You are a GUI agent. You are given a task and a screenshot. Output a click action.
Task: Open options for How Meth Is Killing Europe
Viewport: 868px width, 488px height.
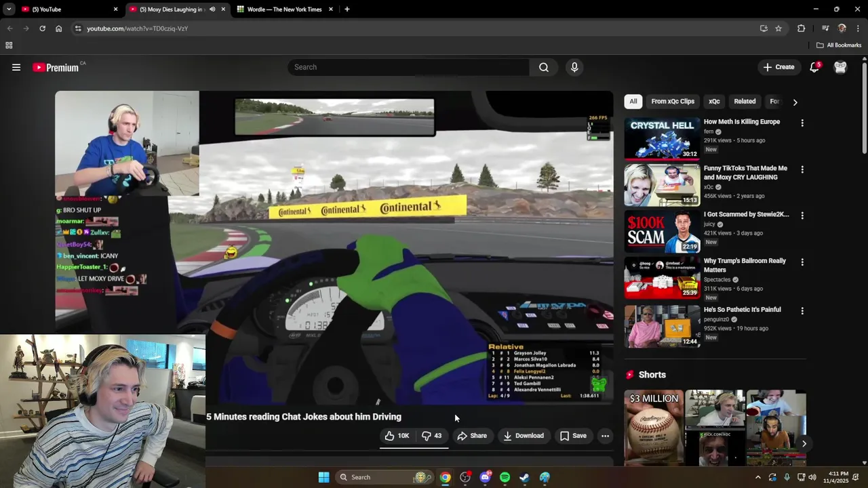[802, 123]
